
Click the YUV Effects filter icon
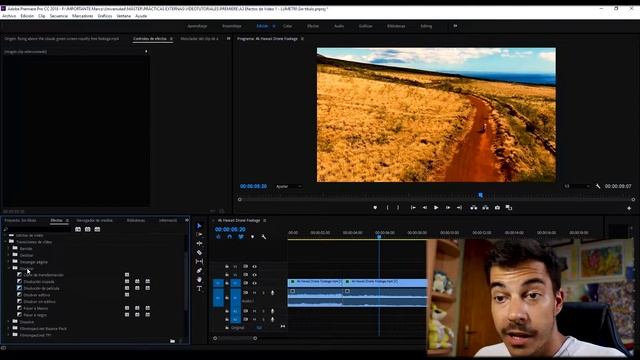[97, 229]
